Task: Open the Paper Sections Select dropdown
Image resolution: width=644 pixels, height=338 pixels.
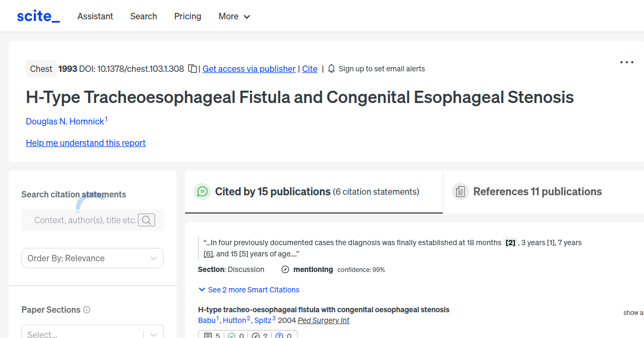Action: (92, 333)
